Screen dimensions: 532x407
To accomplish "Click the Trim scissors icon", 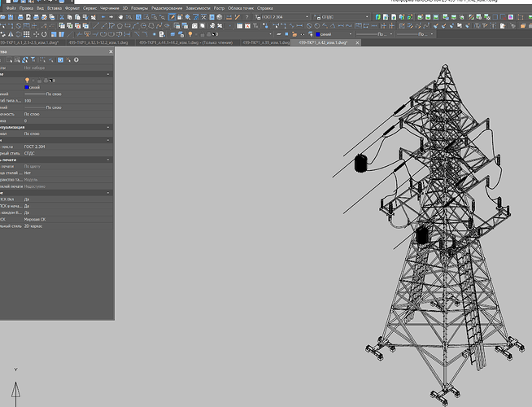I will (x=88, y=34).
